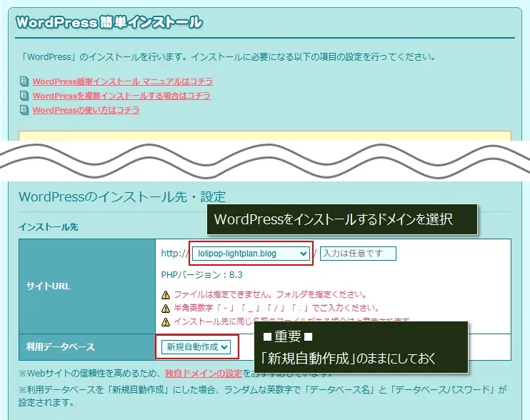The image size is (530, 420).
Task: Click the 利用データベース row header
Action: coord(87,347)
